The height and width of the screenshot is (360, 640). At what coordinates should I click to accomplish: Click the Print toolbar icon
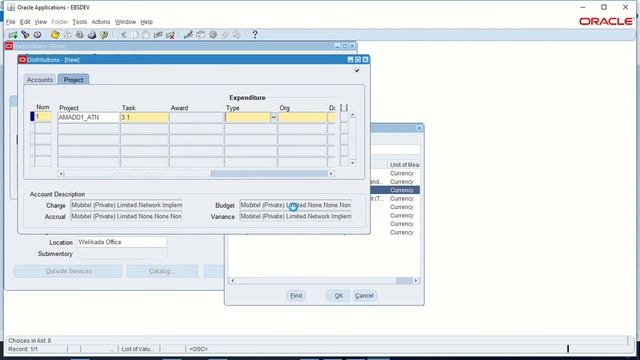[x=92, y=35]
